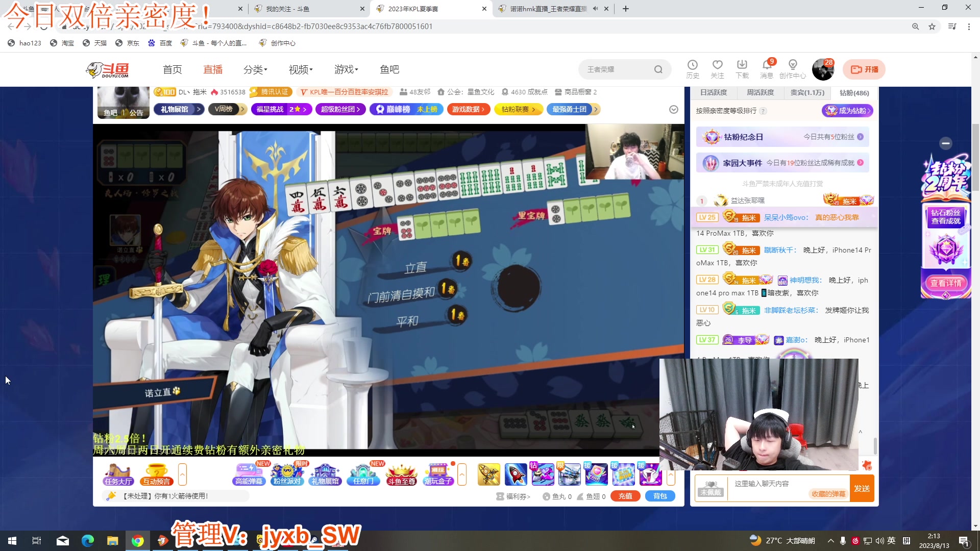Image resolution: width=980 pixels, height=551 pixels.
Task: Open the 背包 backpack button
Action: point(660,496)
